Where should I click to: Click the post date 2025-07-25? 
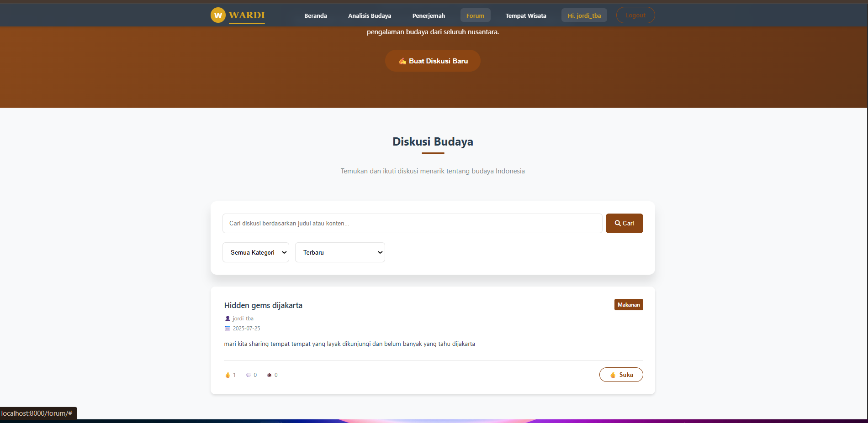coord(247,329)
